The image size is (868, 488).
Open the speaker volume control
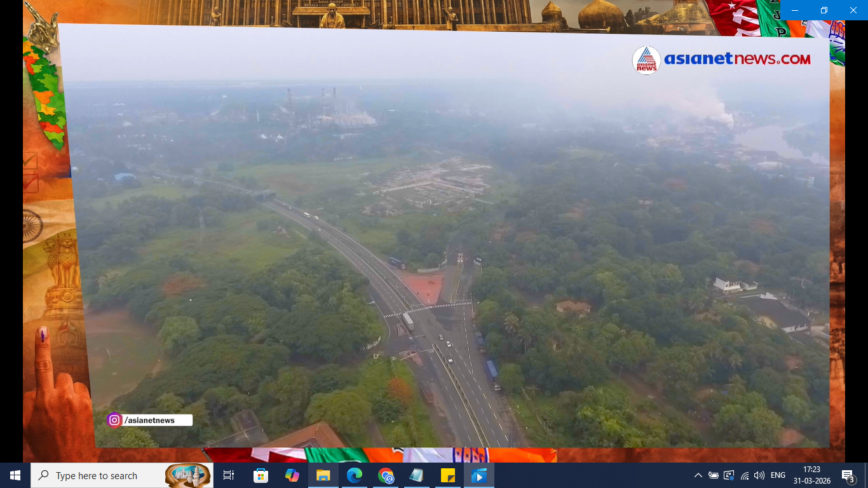click(x=759, y=475)
